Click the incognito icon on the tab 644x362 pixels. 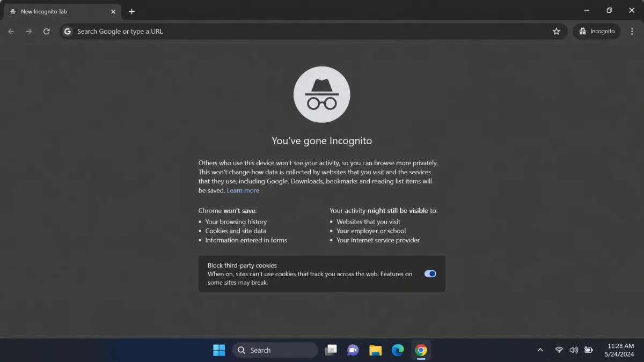coord(13,11)
